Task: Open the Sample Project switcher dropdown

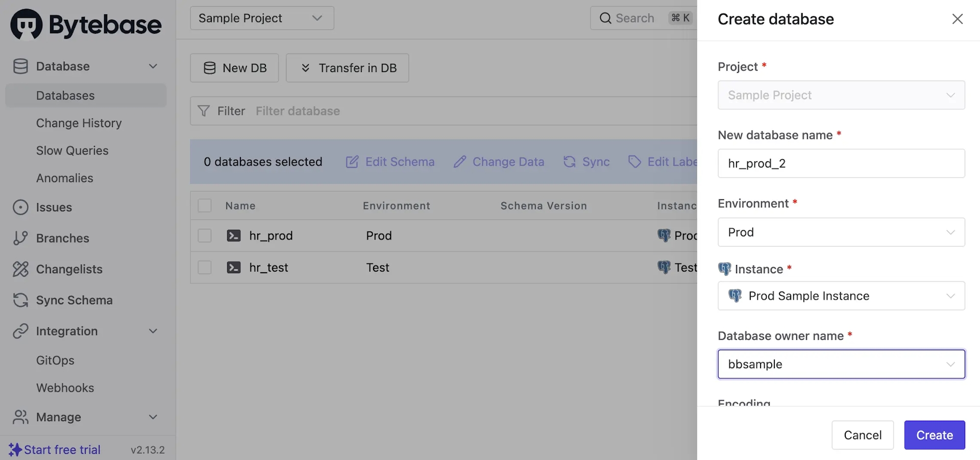Action: (x=262, y=18)
